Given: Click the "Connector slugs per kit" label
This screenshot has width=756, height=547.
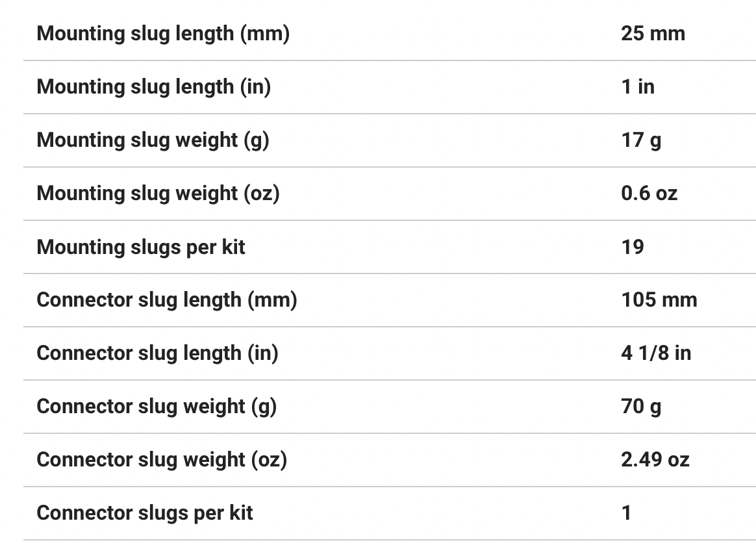Looking at the screenshot, I should pyautogui.click(x=145, y=513).
